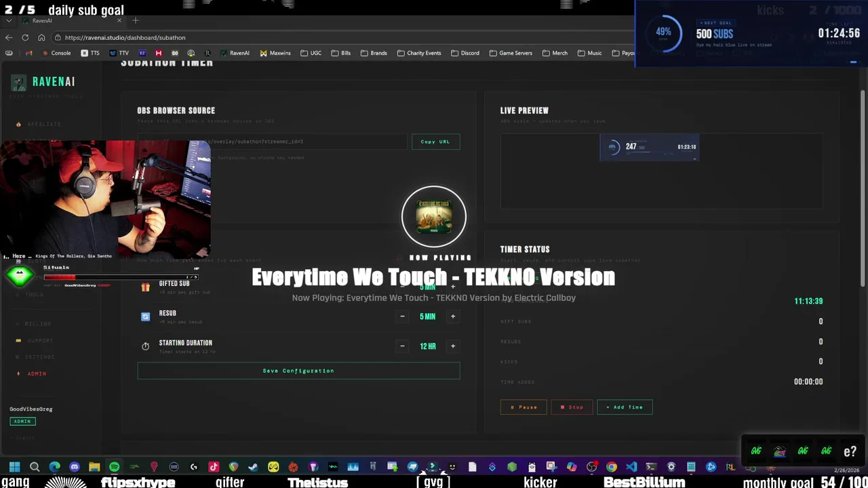Viewport: 868px width, 488px height.
Task: Decrease the Resub minutes value
Action: point(402,317)
